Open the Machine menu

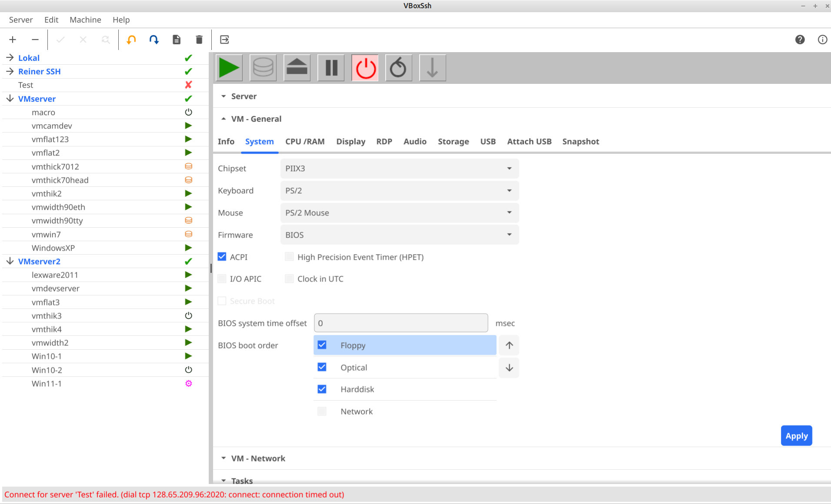(85, 20)
